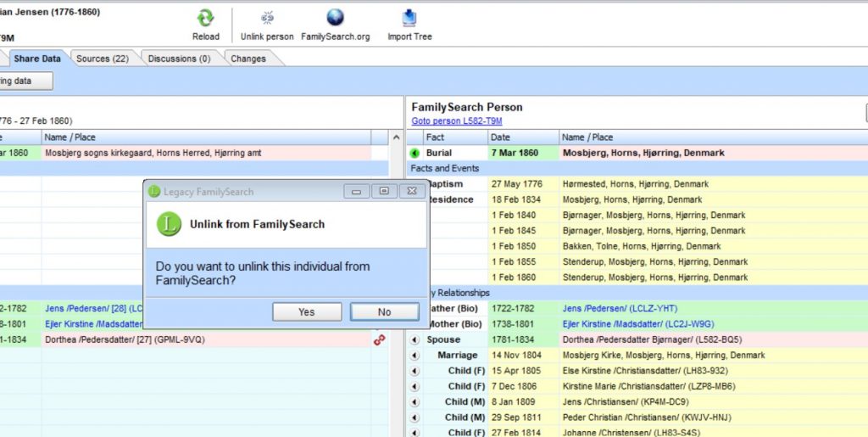The height and width of the screenshot is (437, 868).
Task: Minimize the Legacy FamilySearch dialog
Action: 356,191
